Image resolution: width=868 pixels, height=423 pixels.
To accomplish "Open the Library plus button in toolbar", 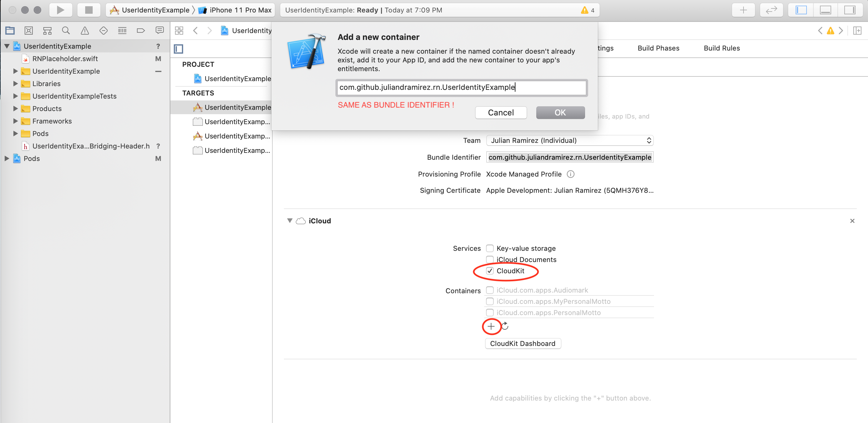I will (x=743, y=10).
